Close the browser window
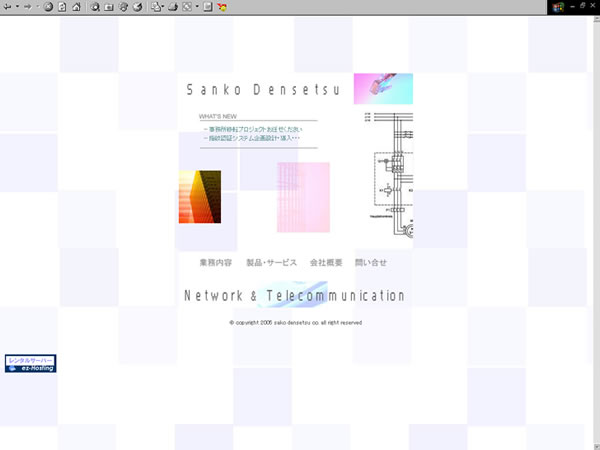600x450 pixels. tap(593, 7)
